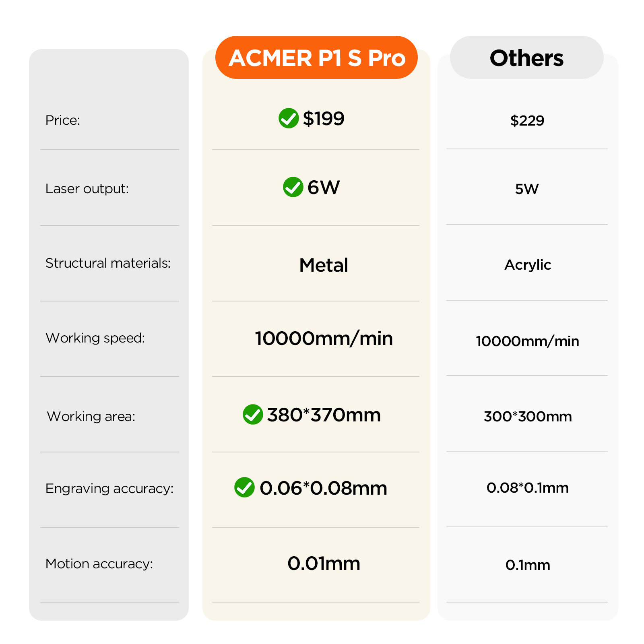Click the 5W laser output value
Viewport: 644px width, 644px height.
tap(526, 189)
